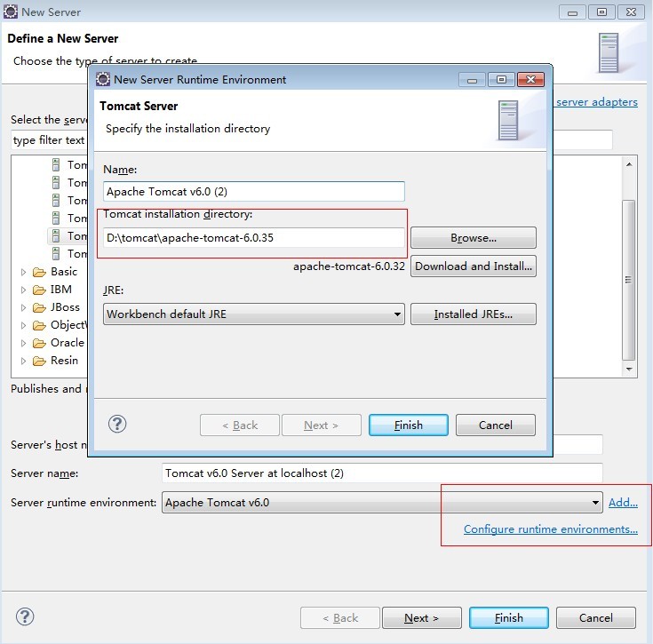The image size is (653, 644).
Task: Click Cancel in Runtime Environment dialog
Action: [x=495, y=425]
